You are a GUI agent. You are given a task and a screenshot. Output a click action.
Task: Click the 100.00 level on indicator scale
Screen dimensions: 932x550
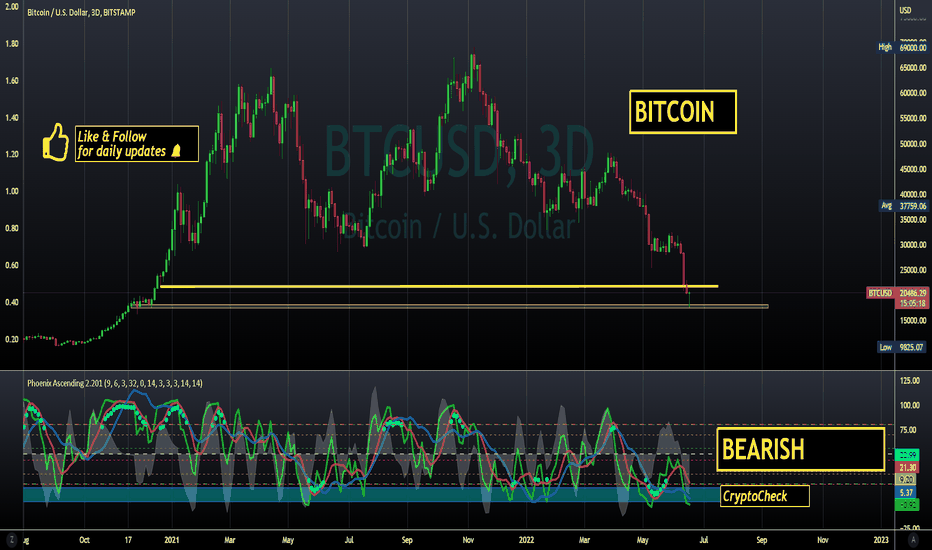coord(909,406)
